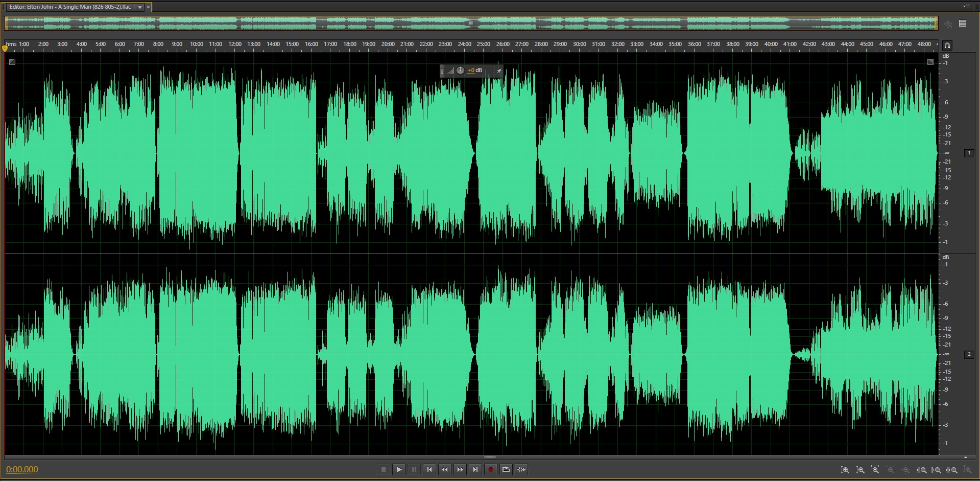
Task: Move playhead to next marker
Action: pyautogui.click(x=475, y=469)
